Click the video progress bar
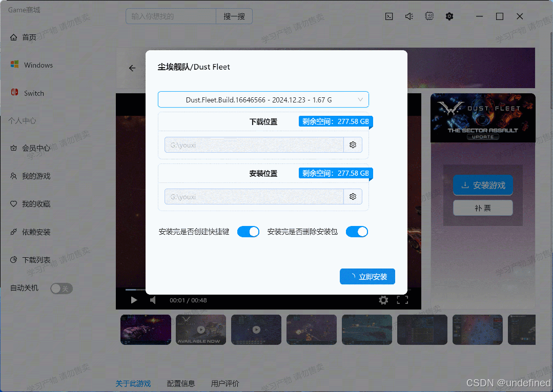The width and height of the screenshot is (553, 392). click(x=268, y=290)
